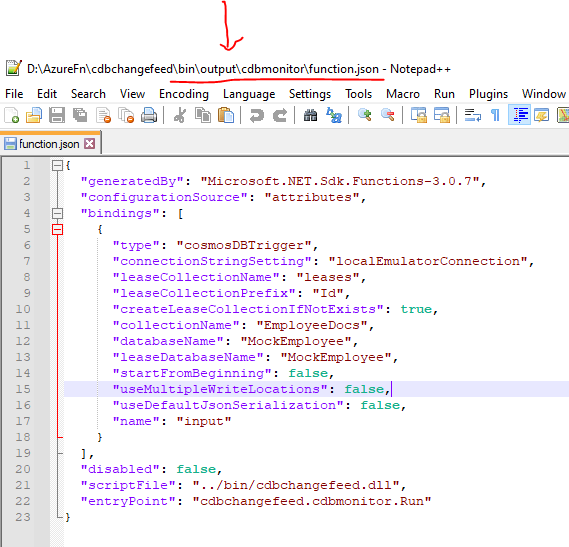Click the Print toolbar icon
This screenshot has height=547, width=569.
[x=149, y=115]
